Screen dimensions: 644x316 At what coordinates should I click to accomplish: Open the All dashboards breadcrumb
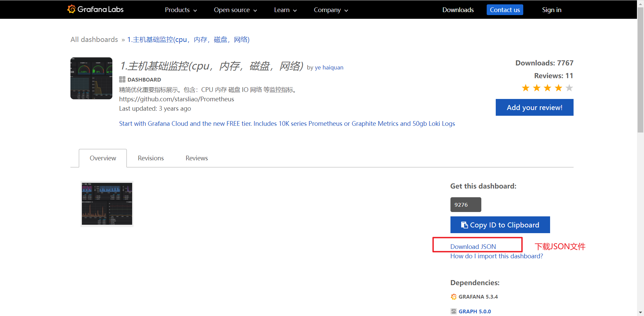(94, 40)
